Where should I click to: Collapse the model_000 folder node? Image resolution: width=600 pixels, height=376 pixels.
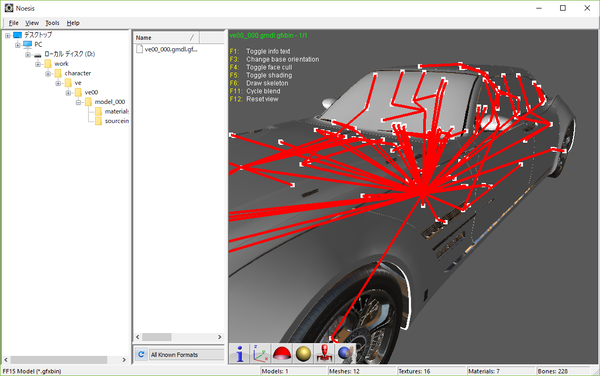click(x=78, y=102)
